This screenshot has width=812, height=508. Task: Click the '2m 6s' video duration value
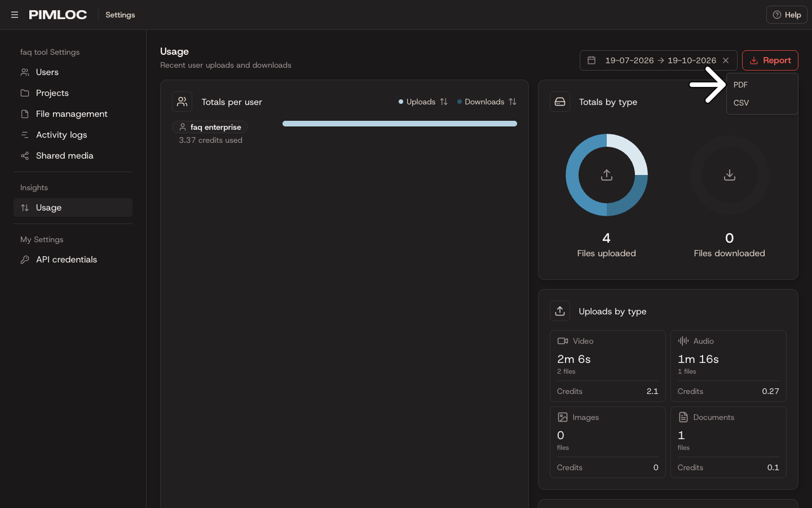pyautogui.click(x=574, y=359)
